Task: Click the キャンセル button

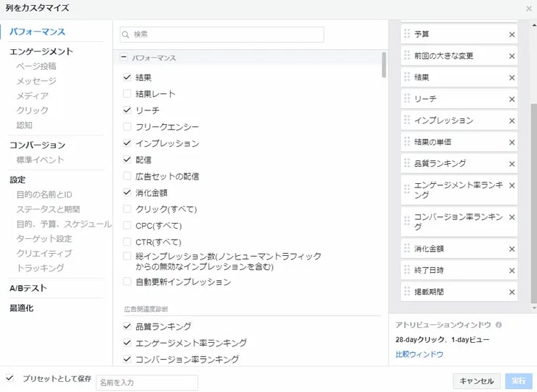Action: [477, 381]
